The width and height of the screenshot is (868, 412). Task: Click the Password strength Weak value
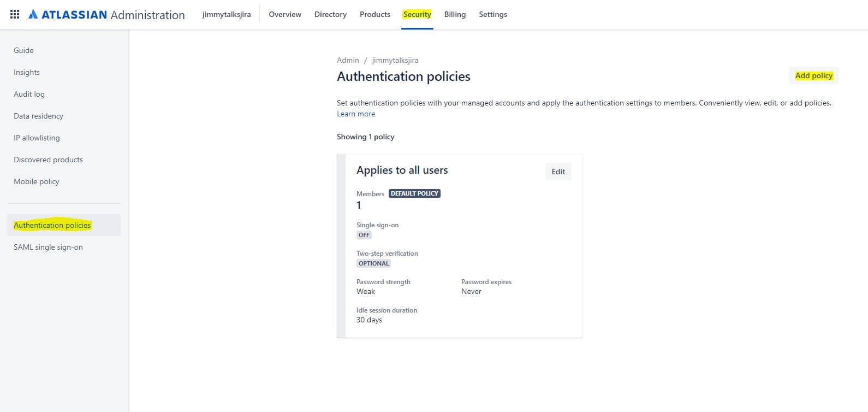[x=366, y=291]
